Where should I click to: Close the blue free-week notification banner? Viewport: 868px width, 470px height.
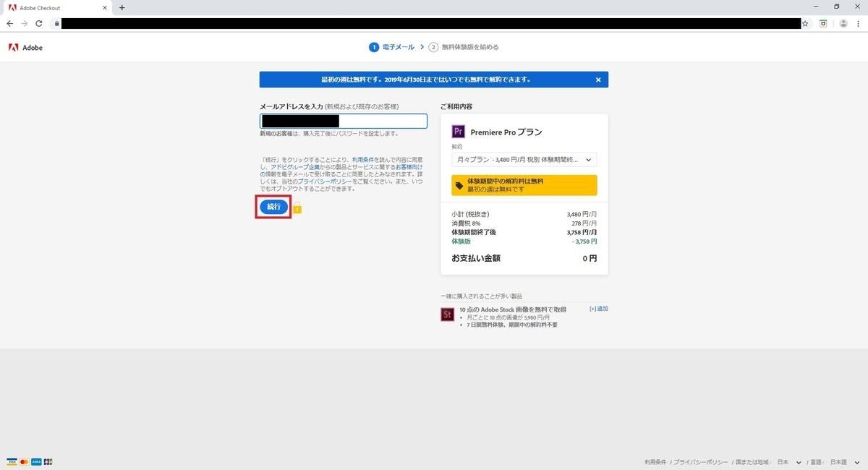pyautogui.click(x=598, y=80)
